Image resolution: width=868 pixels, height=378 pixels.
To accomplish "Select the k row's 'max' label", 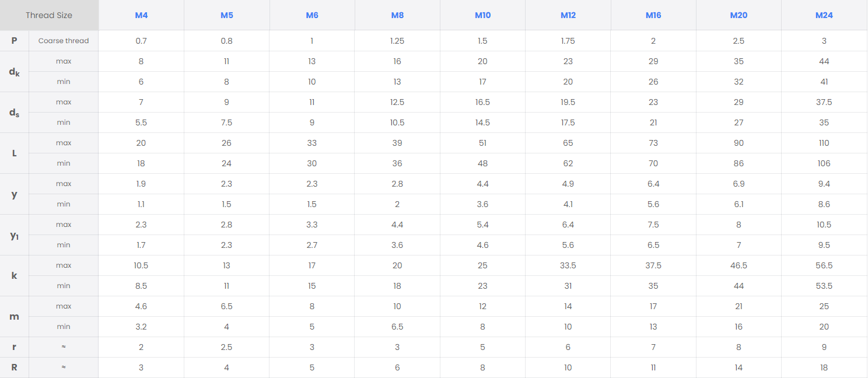I will (64, 265).
